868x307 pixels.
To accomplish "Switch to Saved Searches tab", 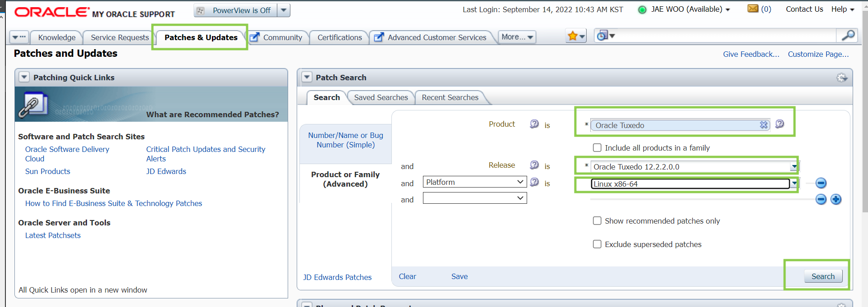I will pyautogui.click(x=381, y=97).
